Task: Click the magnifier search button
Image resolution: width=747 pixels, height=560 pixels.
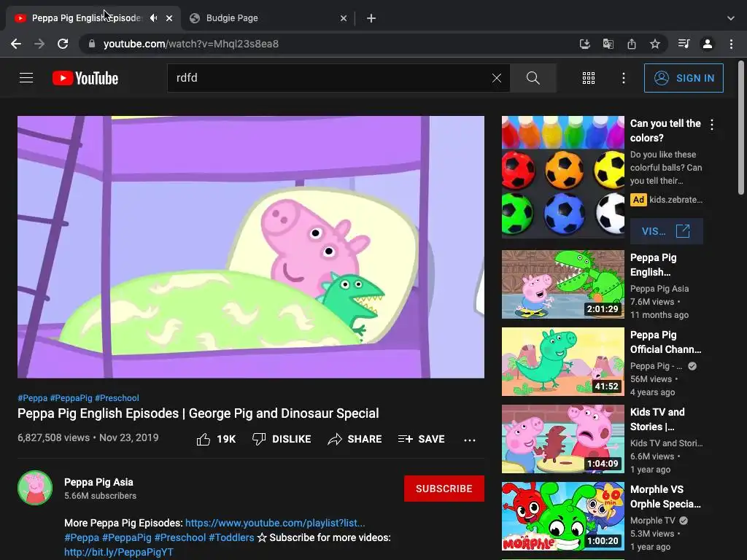Action: point(533,78)
